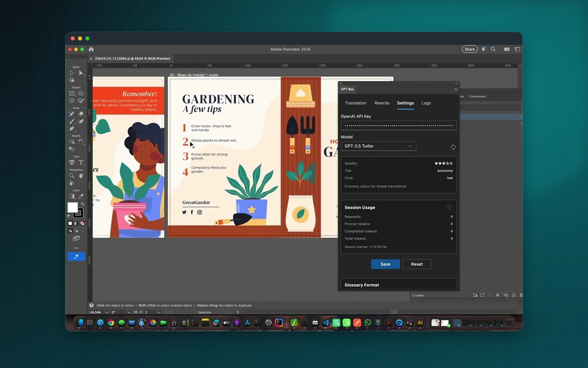This screenshot has width=588, height=368.
Task: Collapse the GPT Box panel with double arrows
Action: pyautogui.click(x=456, y=83)
